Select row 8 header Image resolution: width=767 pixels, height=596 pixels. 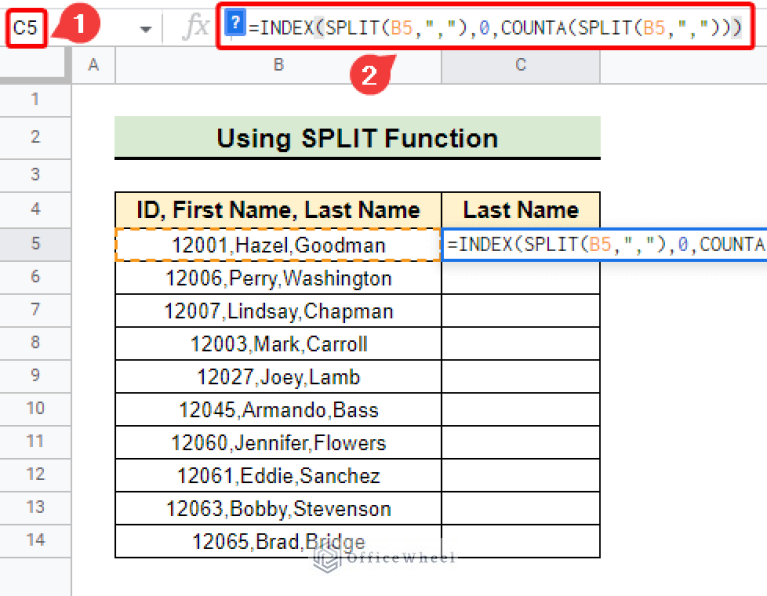tap(35, 343)
